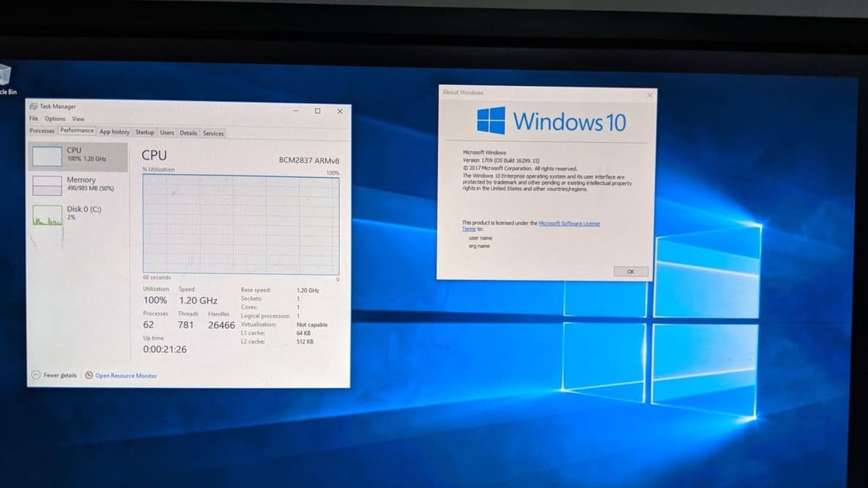Click the '60 seconds' graph label

pos(157,278)
